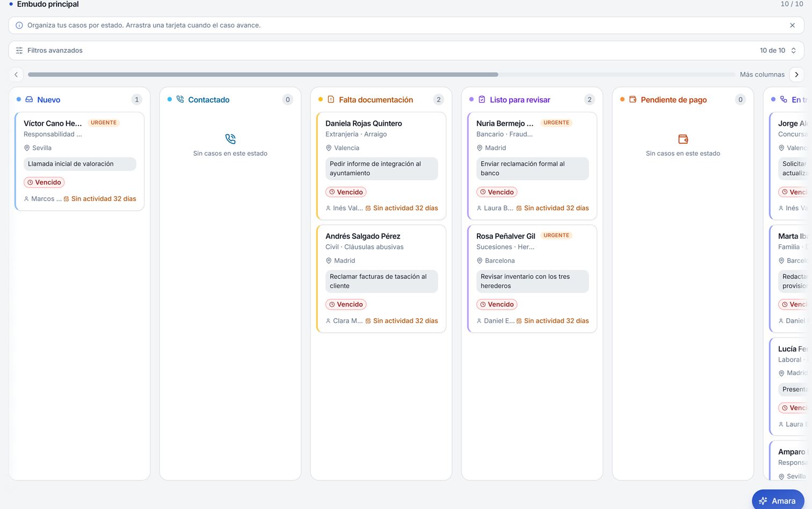This screenshot has width=812, height=509.
Task: Click the empty-state phone icon in Contactado
Action: tap(230, 139)
